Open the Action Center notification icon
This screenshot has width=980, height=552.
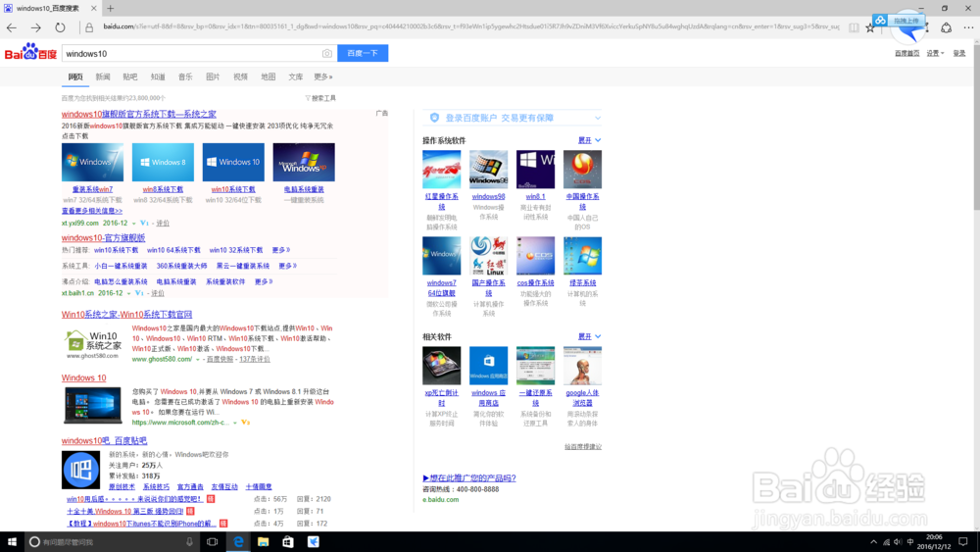point(963,542)
